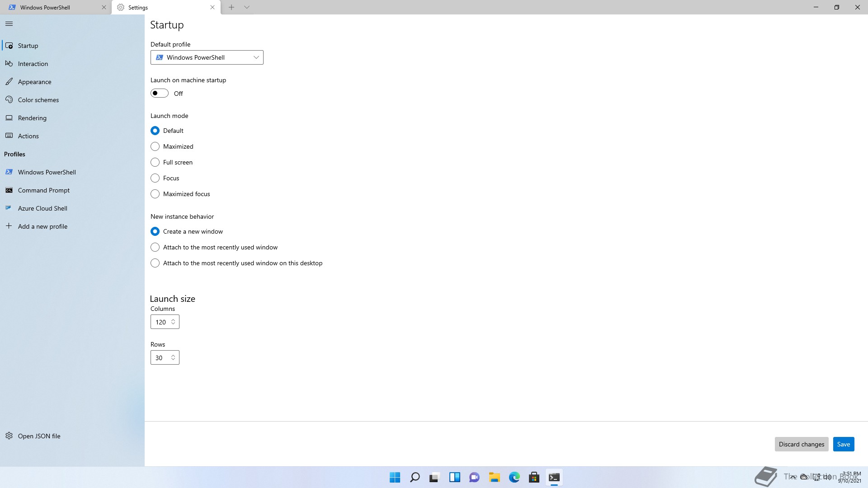Click the taskbar Search icon

(x=415, y=477)
